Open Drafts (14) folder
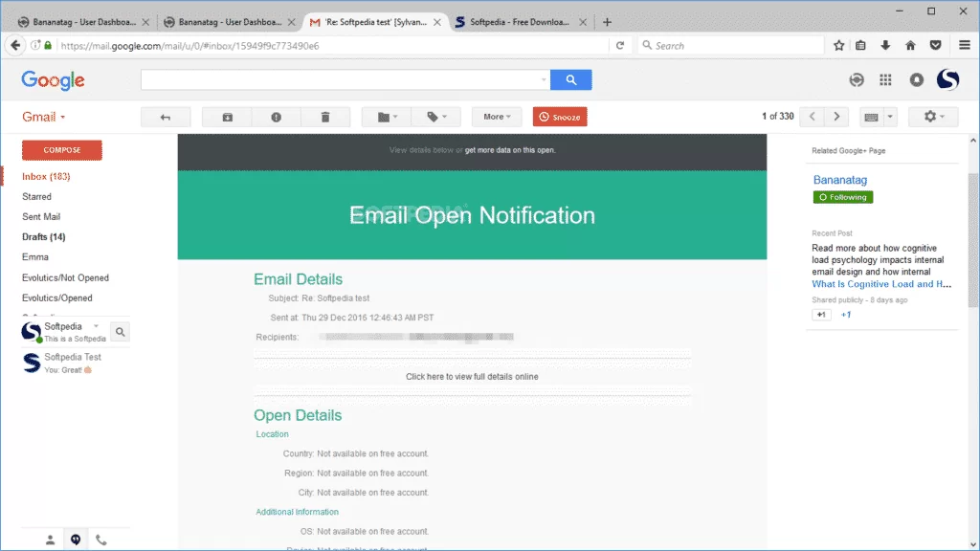 (44, 237)
